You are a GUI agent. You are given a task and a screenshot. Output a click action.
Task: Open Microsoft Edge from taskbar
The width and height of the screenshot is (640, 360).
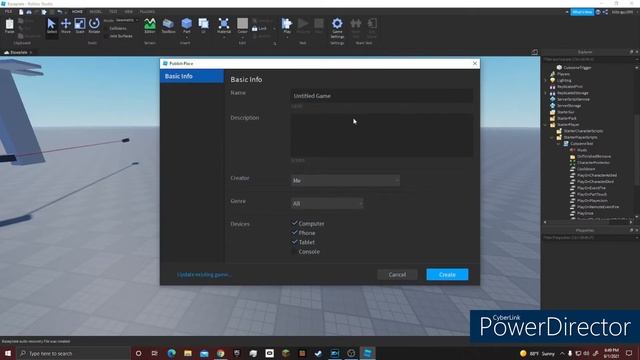tap(171, 353)
